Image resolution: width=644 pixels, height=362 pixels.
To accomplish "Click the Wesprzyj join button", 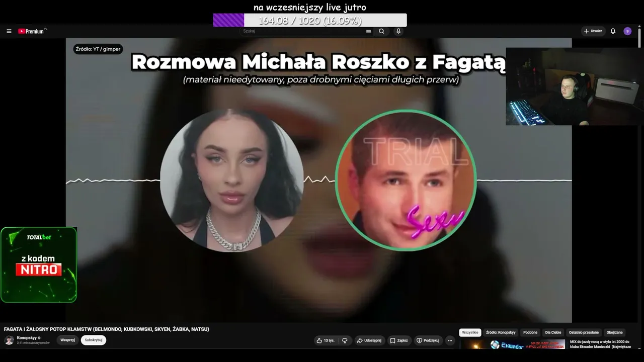I will pyautogui.click(x=67, y=340).
